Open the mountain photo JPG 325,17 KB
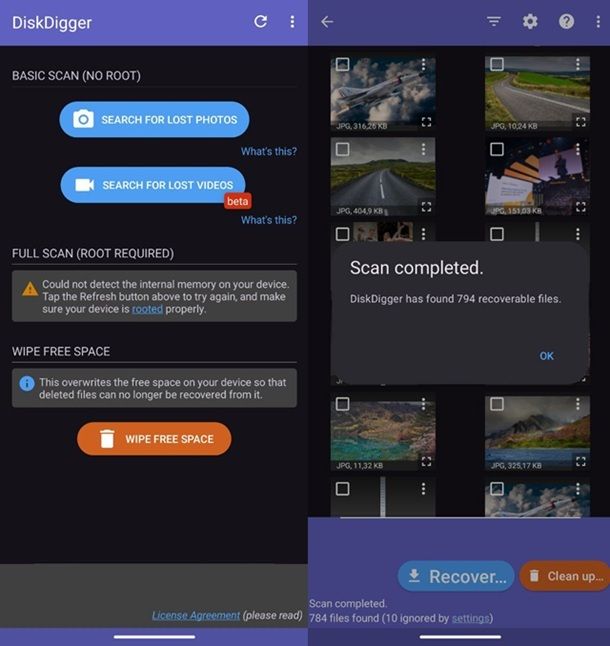 click(538, 433)
